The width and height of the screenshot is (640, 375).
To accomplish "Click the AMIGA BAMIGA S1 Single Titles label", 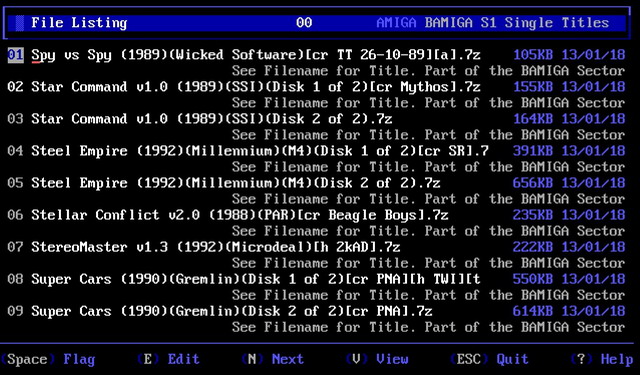I will 493,23.
